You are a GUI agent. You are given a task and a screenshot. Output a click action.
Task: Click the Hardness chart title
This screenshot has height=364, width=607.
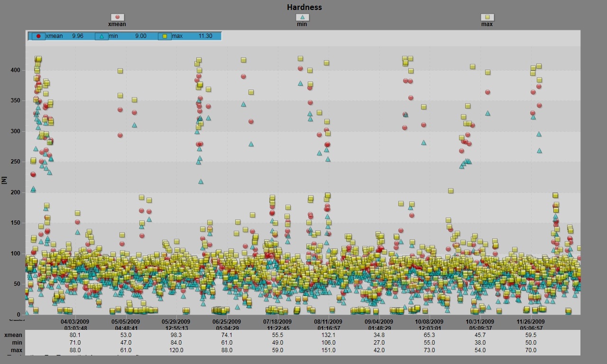point(304,7)
